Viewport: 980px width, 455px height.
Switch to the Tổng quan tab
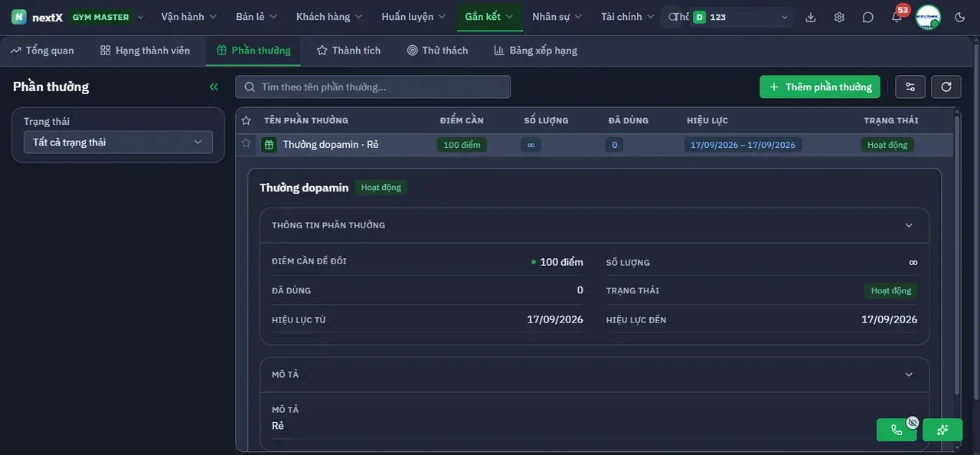point(42,51)
